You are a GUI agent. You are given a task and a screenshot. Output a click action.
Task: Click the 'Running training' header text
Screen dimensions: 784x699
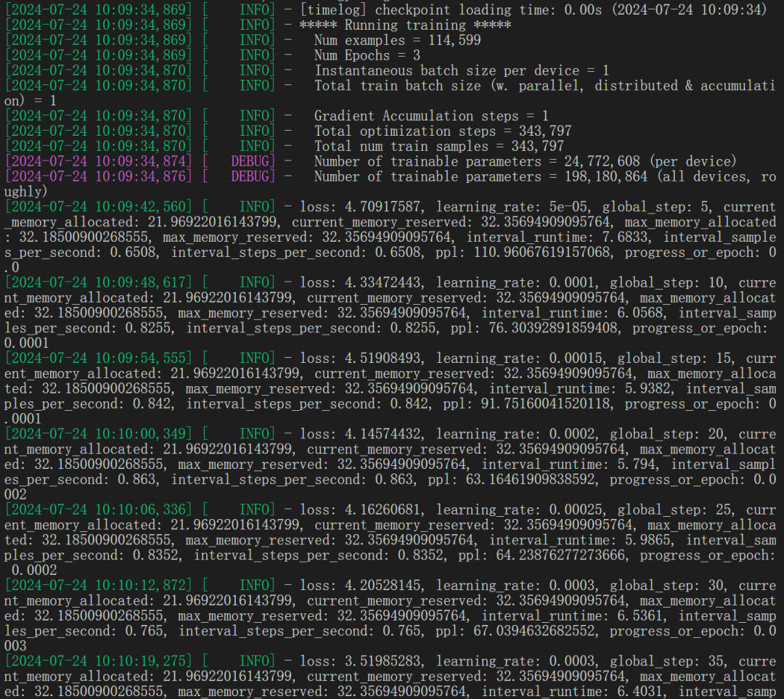pyautogui.click(x=405, y=25)
